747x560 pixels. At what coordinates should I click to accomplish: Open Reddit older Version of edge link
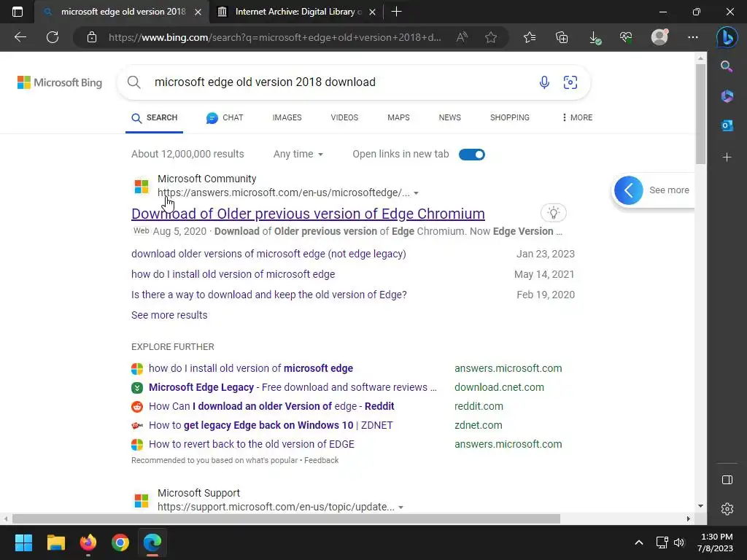pyautogui.click(x=271, y=406)
